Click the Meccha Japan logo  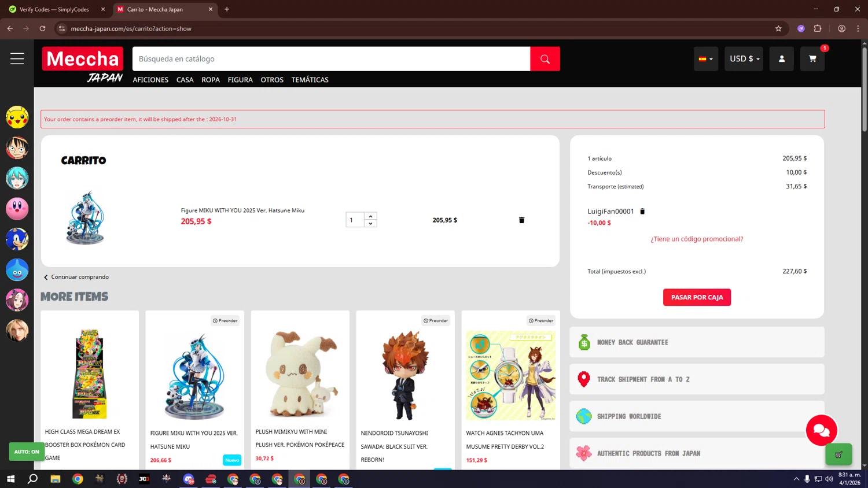(83, 65)
